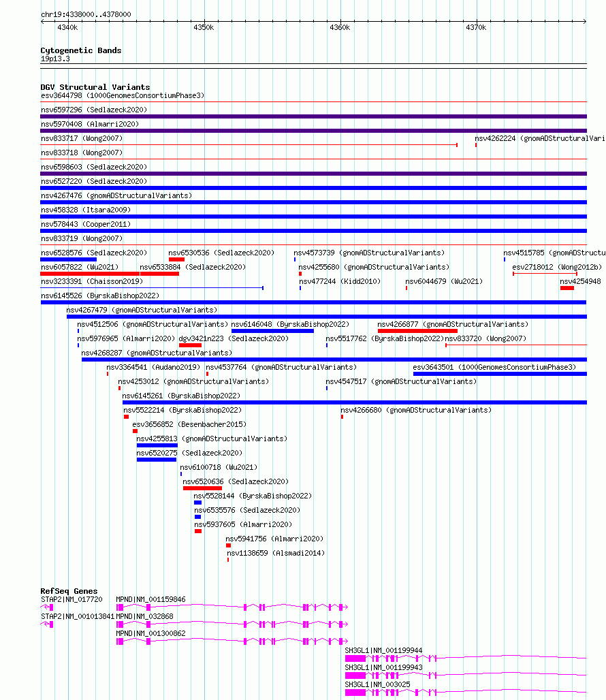Click the nsv6044679 (Wu2021) label
This screenshot has height=700, width=606.
(444, 281)
